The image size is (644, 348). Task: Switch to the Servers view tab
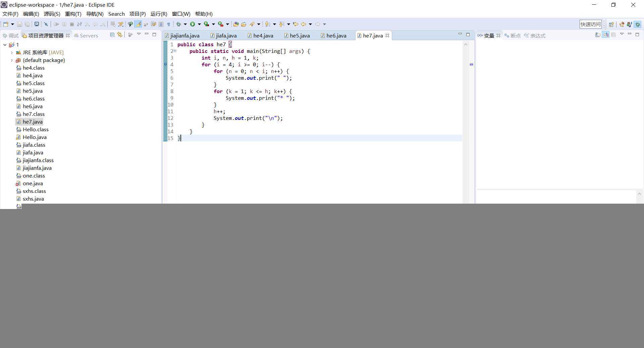tap(86, 36)
